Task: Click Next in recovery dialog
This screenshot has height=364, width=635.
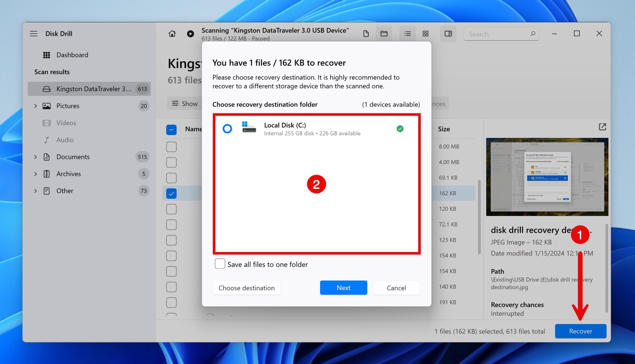Action: click(x=343, y=288)
